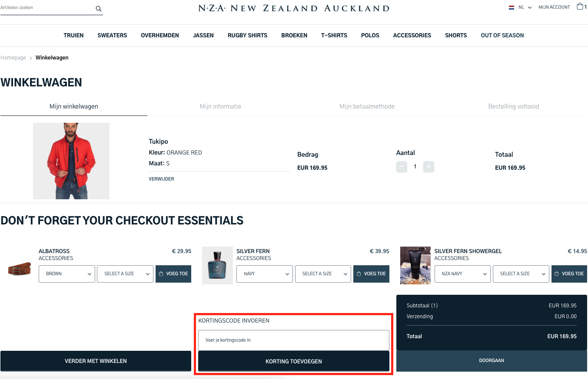Open Showergel NZA NAVY color dropdown
The image size is (588, 379).
pos(462,274)
